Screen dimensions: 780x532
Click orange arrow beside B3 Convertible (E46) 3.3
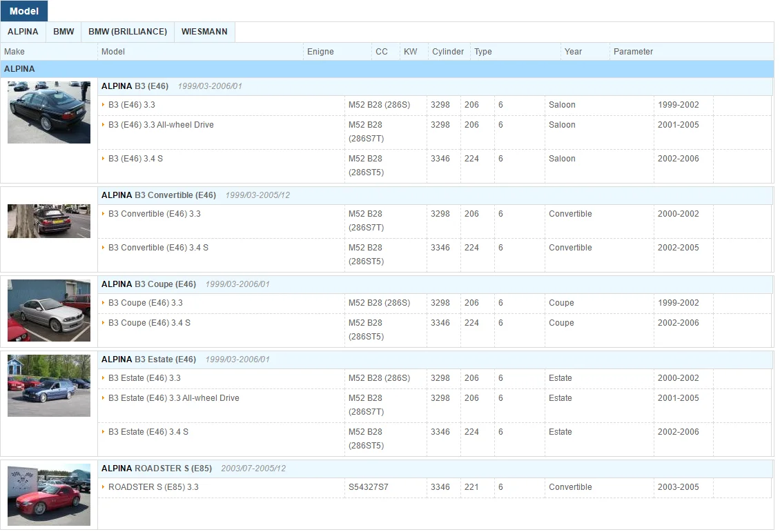click(x=103, y=213)
